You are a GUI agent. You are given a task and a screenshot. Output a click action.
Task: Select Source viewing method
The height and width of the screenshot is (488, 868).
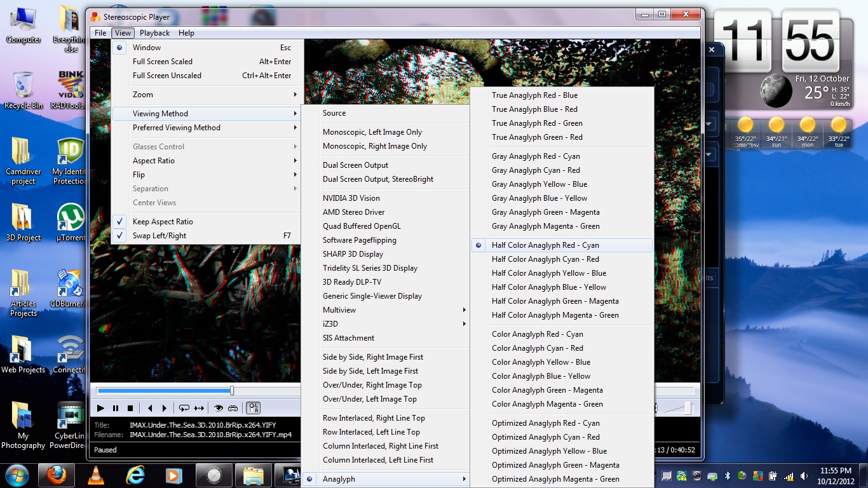[386, 113]
